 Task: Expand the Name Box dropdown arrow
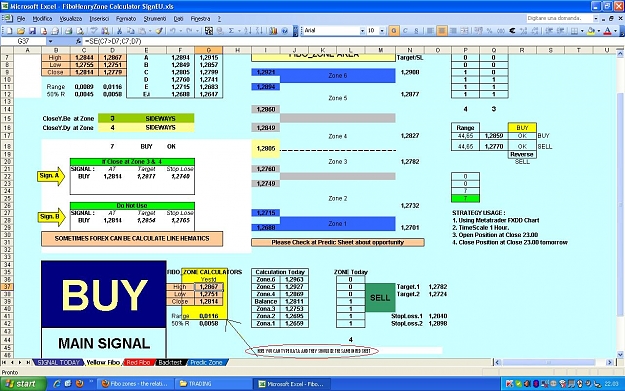coord(50,41)
